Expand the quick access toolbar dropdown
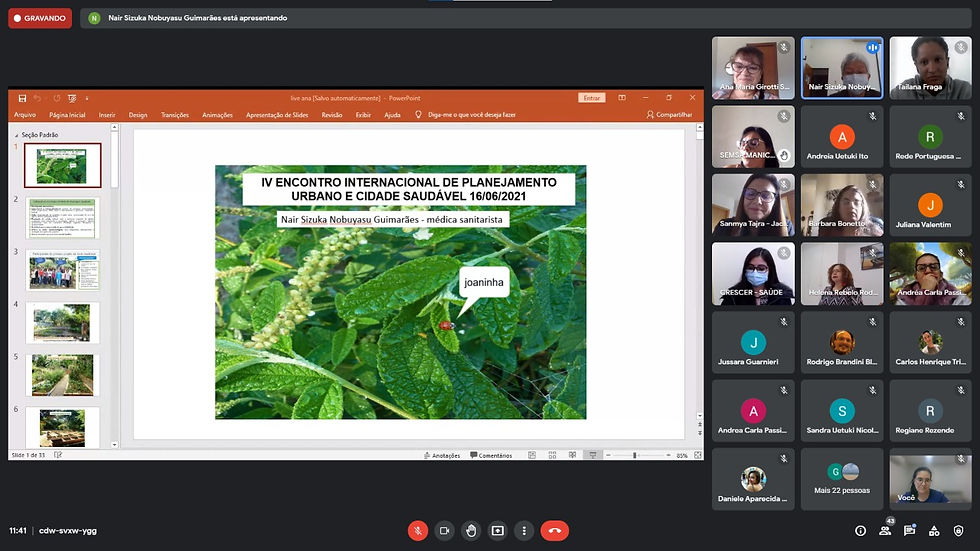This screenshot has width=980, height=551. pyautogui.click(x=87, y=98)
